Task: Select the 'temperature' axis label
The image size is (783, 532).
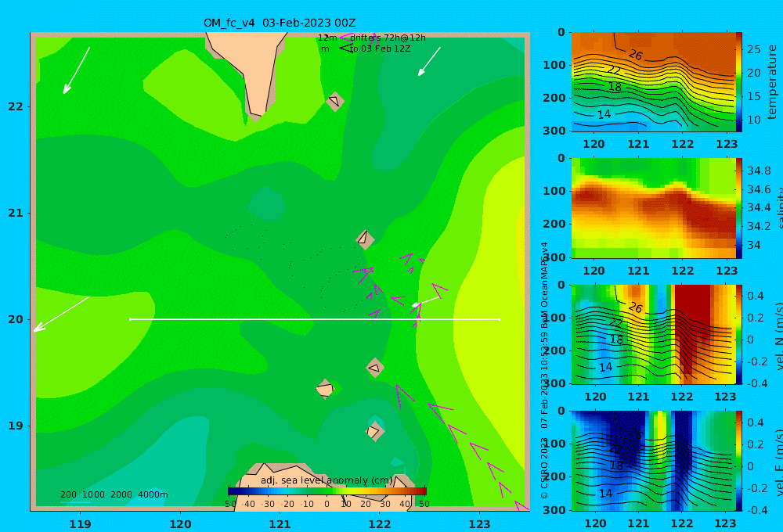Action: (x=772, y=82)
